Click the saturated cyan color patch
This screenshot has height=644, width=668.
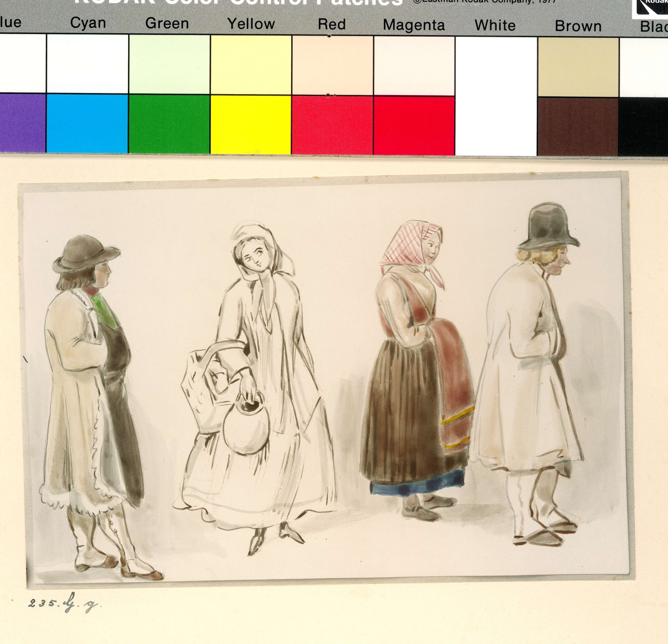87,123
